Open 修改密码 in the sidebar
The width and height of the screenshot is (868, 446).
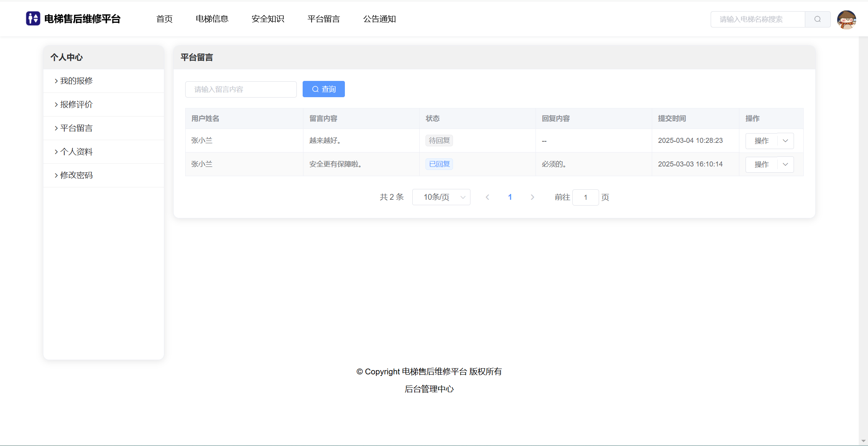coord(76,175)
